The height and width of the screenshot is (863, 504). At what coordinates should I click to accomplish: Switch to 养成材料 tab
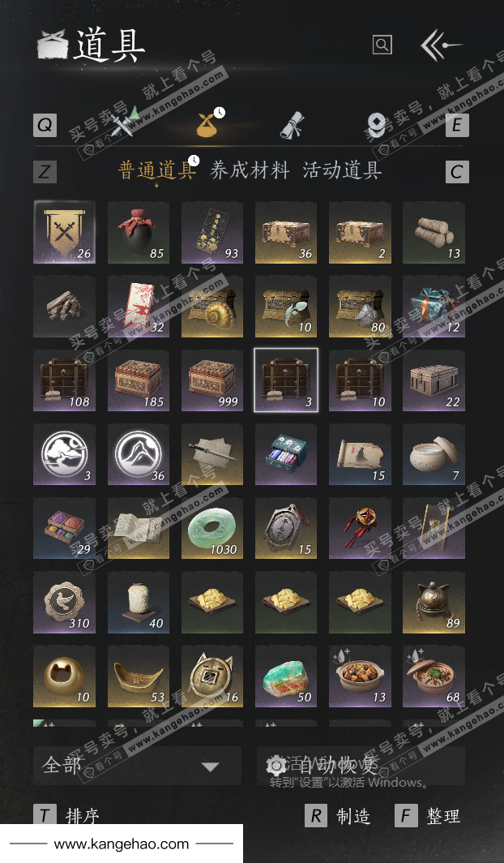(x=250, y=170)
